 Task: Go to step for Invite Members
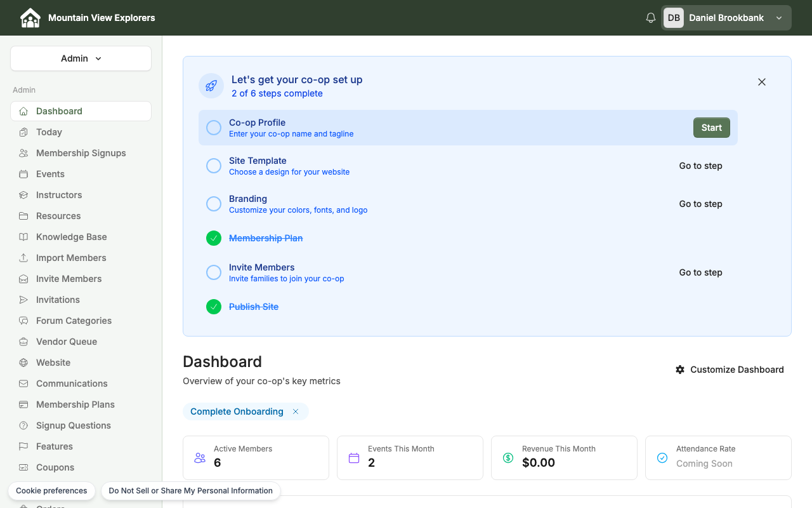700,272
